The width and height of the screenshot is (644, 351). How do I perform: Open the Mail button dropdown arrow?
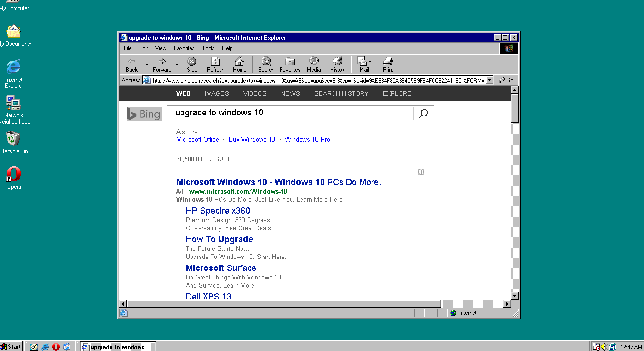tap(370, 62)
